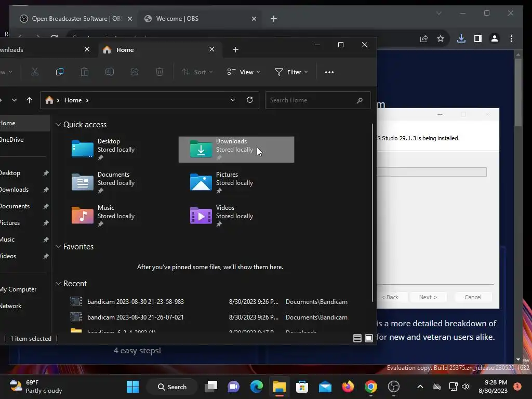
Task: Click the Chrome downloads arrow icon
Action: [461, 38]
